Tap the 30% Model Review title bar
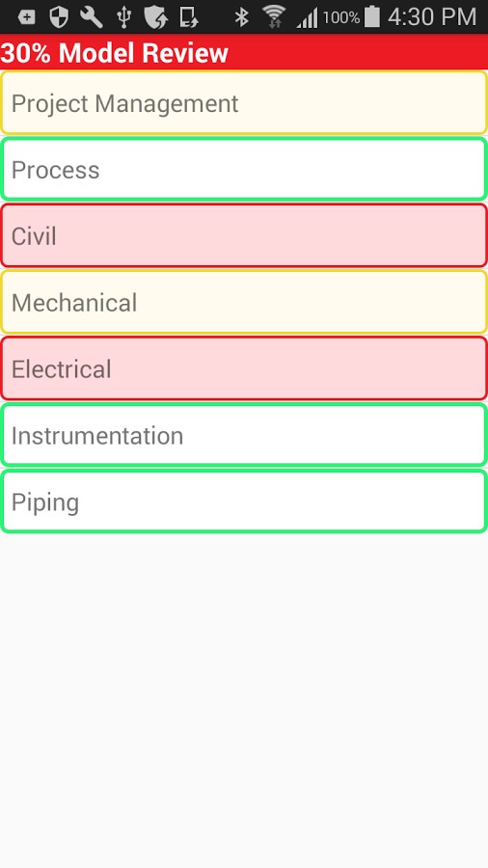The image size is (488, 868). (x=244, y=52)
